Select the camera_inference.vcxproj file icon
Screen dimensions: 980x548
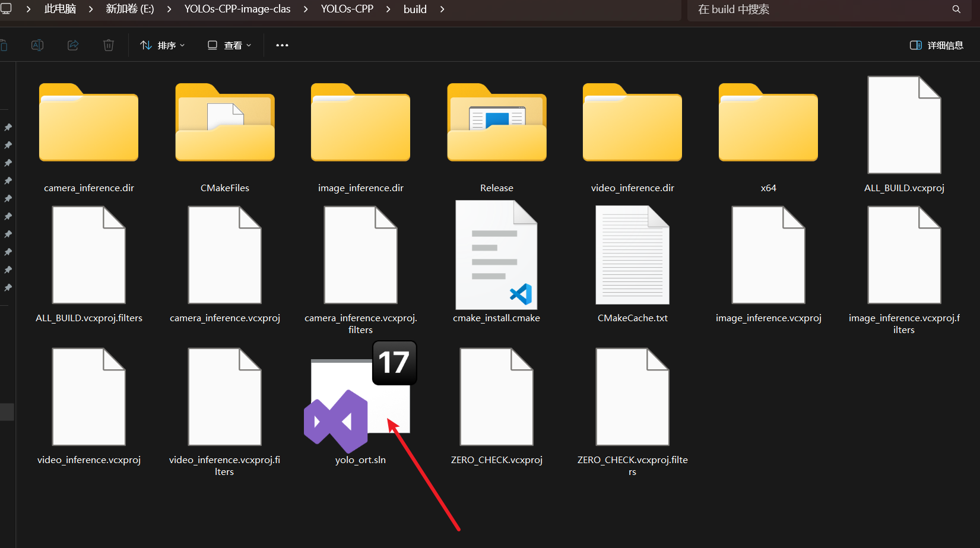[225, 255]
